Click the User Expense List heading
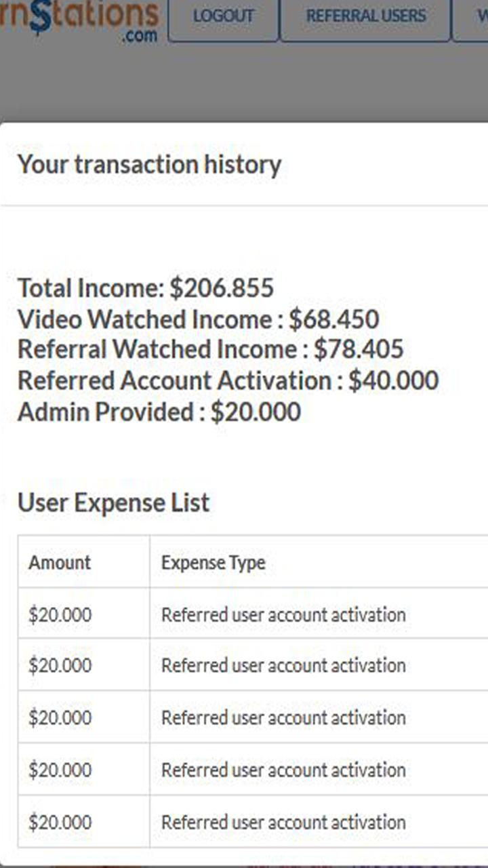 click(114, 503)
